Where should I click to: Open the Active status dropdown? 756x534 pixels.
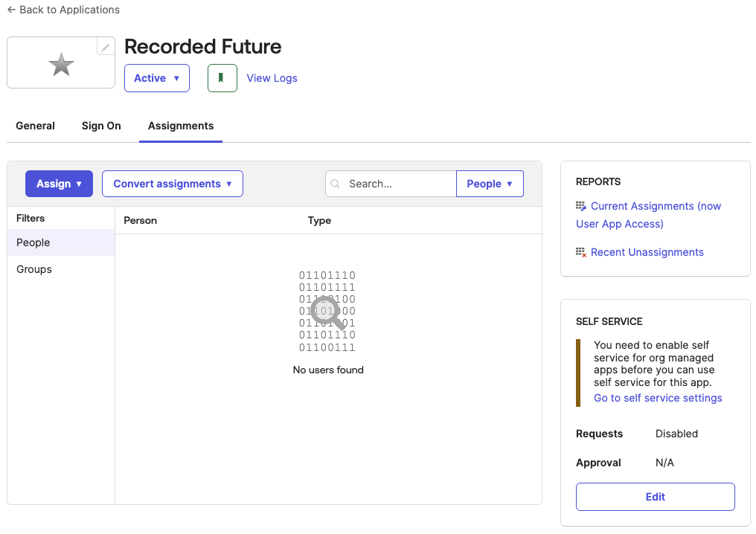pyautogui.click(x=157, y=78)
